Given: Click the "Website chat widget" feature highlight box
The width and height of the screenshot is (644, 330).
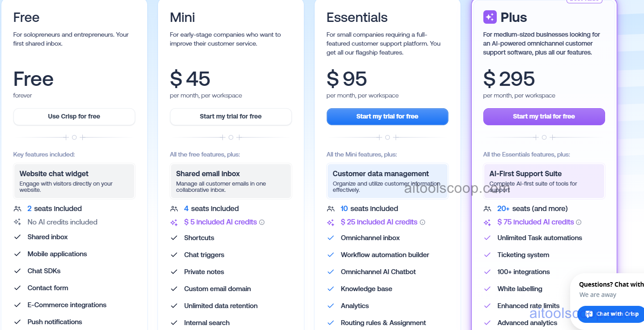Looking at the screenshot, I should pos(74,181).
